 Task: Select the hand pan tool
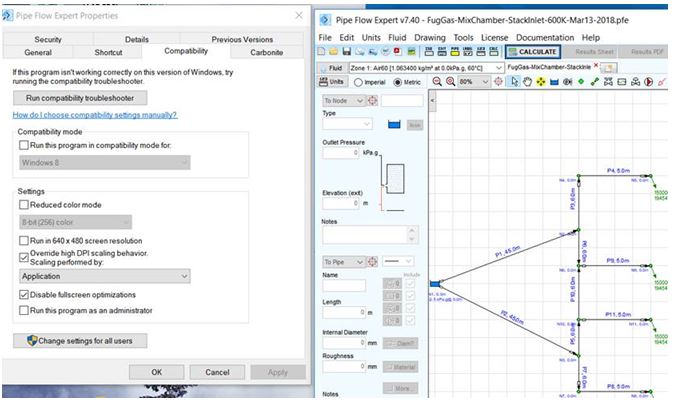pyautogui.click(x=527, y=82)
